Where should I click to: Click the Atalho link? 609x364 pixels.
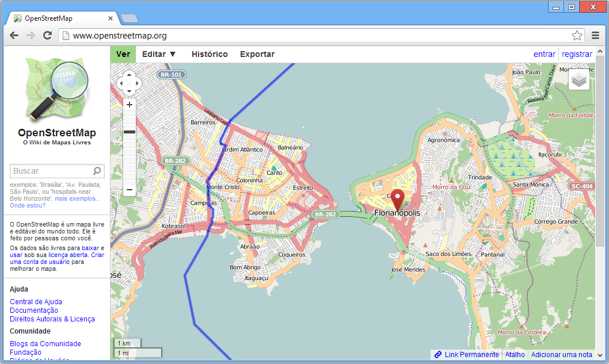click(515, 355)
